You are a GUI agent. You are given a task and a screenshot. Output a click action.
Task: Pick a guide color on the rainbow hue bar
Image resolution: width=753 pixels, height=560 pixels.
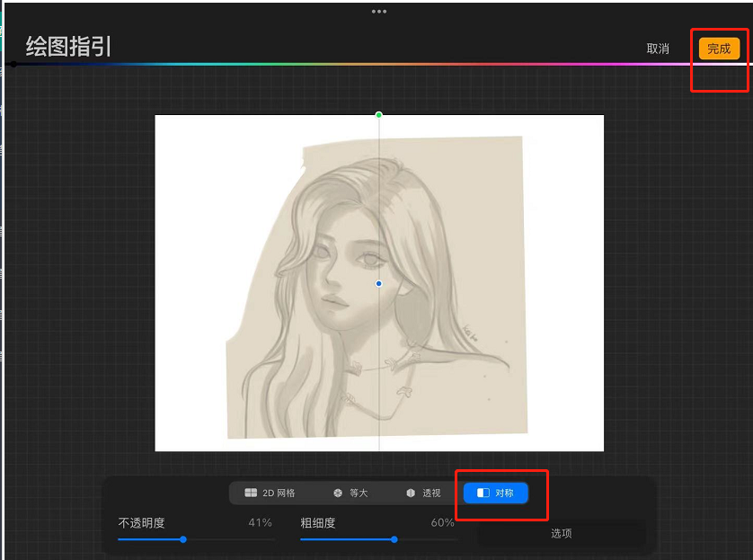click(359, 64)
